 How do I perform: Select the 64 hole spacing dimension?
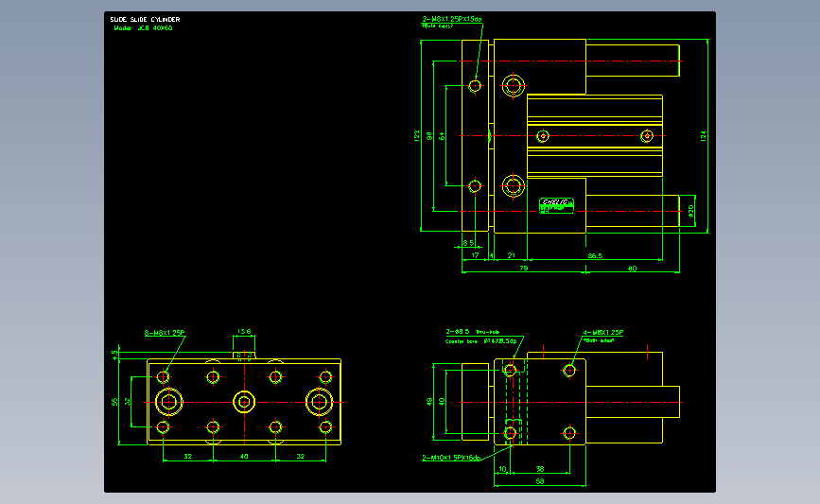(x=442, y=135)
